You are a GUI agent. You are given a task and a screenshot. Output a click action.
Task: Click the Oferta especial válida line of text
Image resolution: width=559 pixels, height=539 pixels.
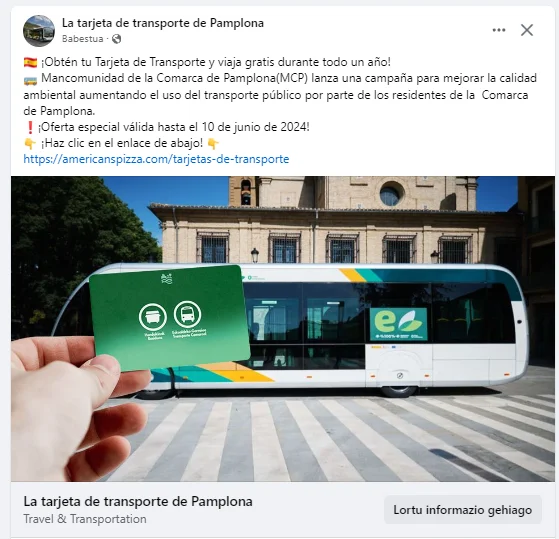173,127
